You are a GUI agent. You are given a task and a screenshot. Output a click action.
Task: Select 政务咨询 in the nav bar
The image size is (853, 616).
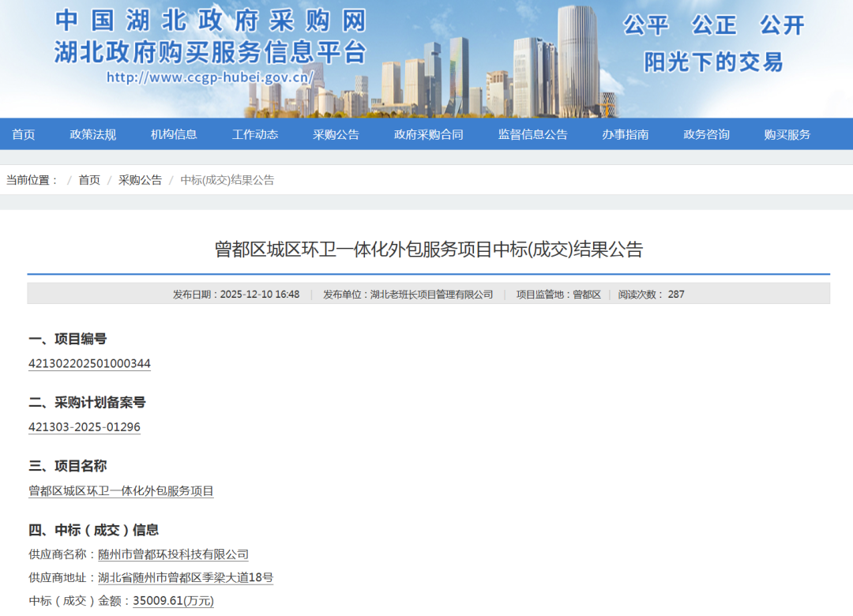coord(706,134)
